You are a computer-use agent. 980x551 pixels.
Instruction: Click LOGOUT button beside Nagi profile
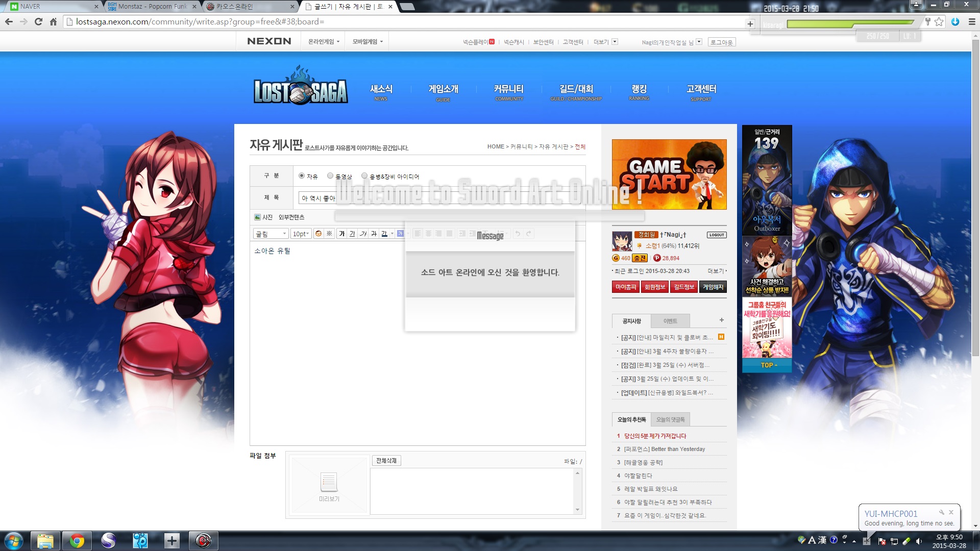click(717, 235)
